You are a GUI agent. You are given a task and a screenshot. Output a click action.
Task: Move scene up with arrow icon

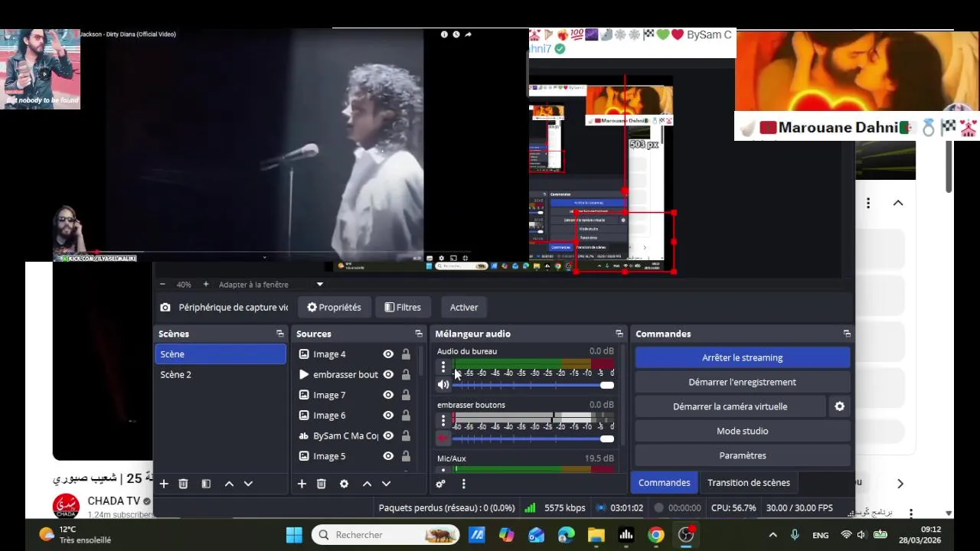click(229, 484)
